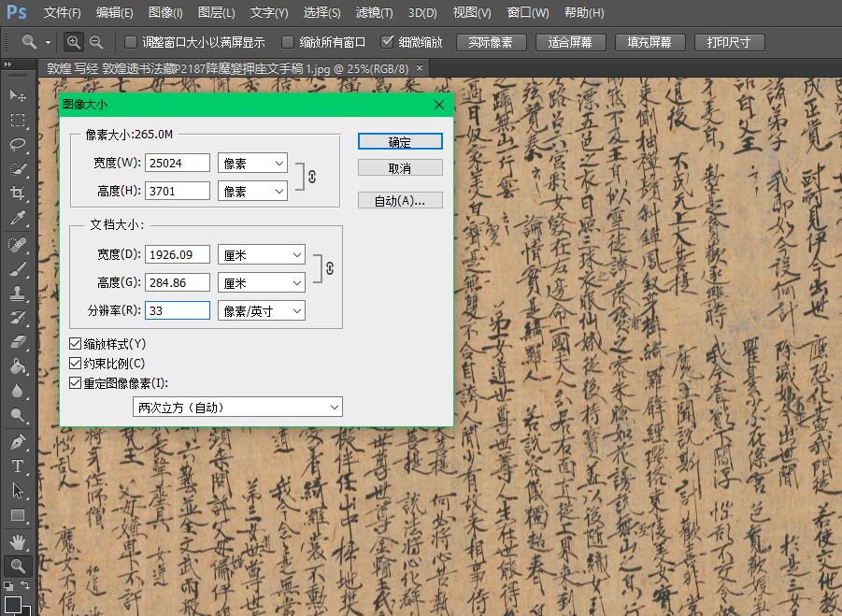The width and height of the screenshot is (842, 616).
Task: Click the 分辨率(R) input field
Action: tap(178, 311)
